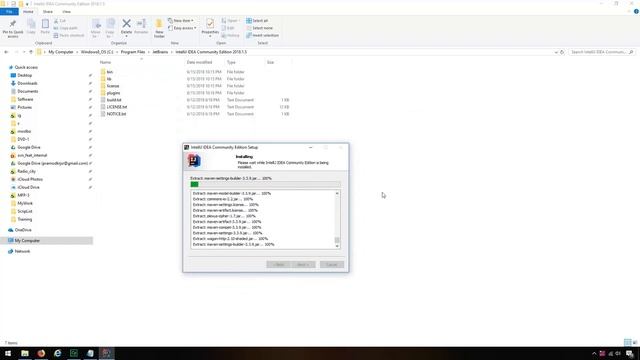This screenshot has width=640, height=360.
Task: Select My Computer in the navigation pane
Action: (x=27, y=241)
